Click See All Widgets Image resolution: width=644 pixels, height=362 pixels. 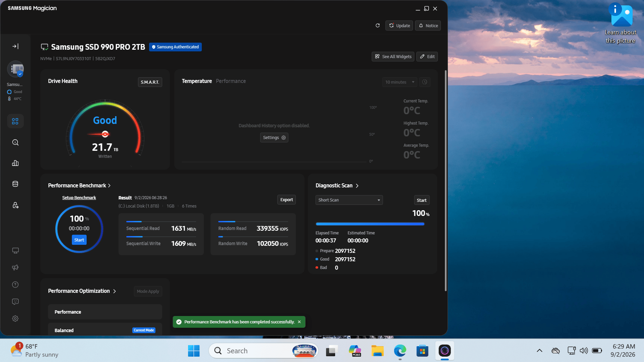click(x=393, y=56)
